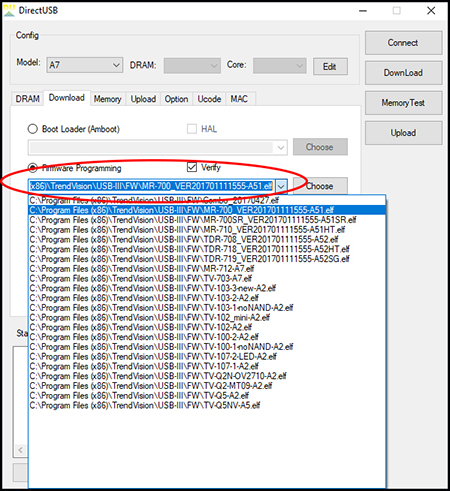Click the DownLoad button on the right
The image size is (450, 491).
coord(403,73)
